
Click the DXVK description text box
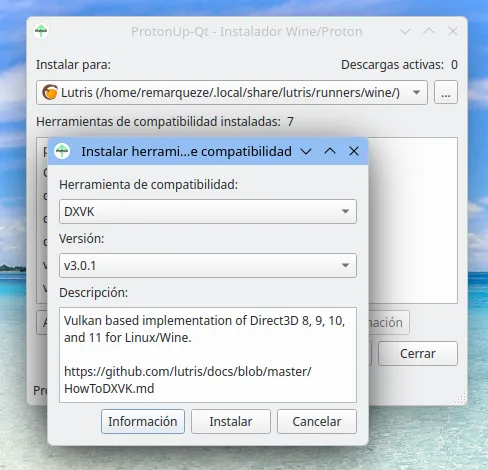tap(208, 355)
